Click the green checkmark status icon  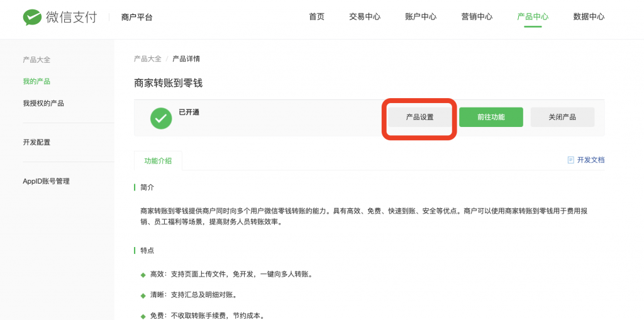point(161,118)
